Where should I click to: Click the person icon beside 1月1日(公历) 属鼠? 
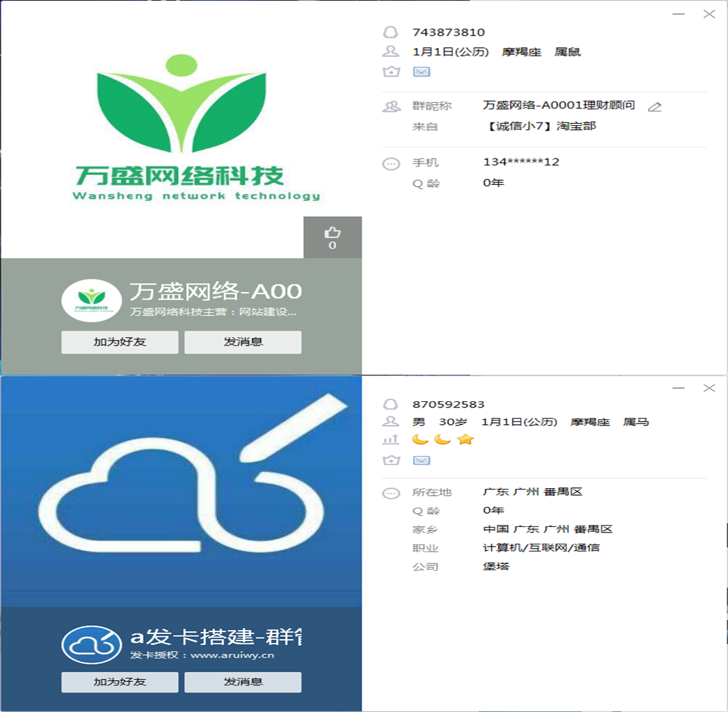(391, 51)
